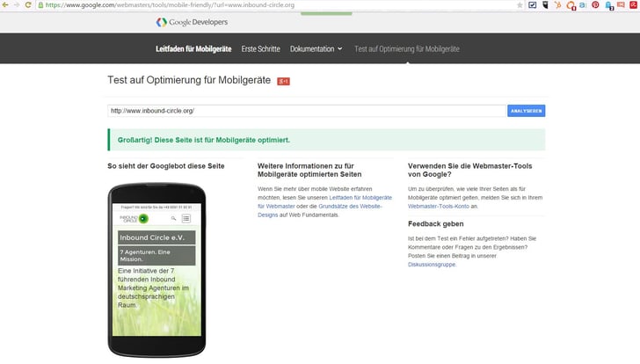This screenshot has height=364, width=640.
Task: Click 'Verwenden Sie die Webmaster-Tools' heading
Action: pos(469,171)
